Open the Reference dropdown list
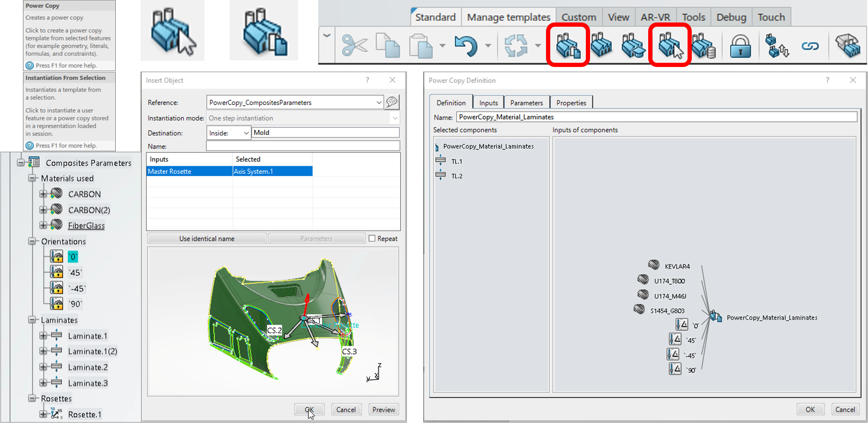The height and width of the screenshot is (423, 868). (x=378, y=103)
